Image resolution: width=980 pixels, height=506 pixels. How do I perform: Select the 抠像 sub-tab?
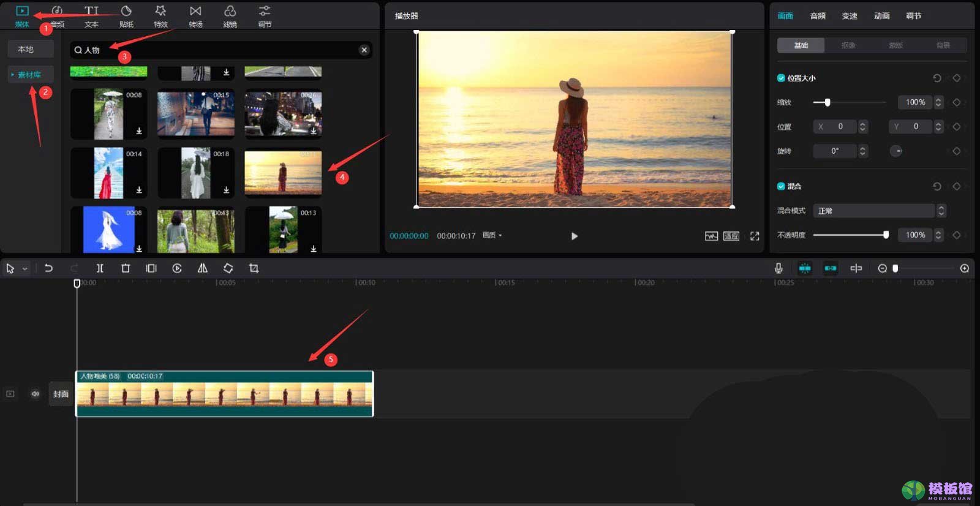click(848, 45)
